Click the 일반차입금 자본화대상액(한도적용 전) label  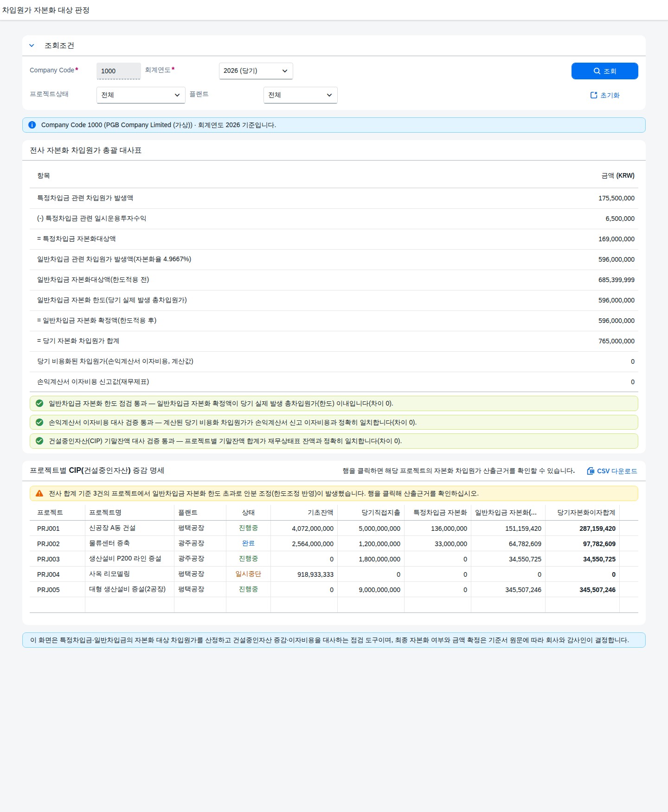click(x=93, y=280)
